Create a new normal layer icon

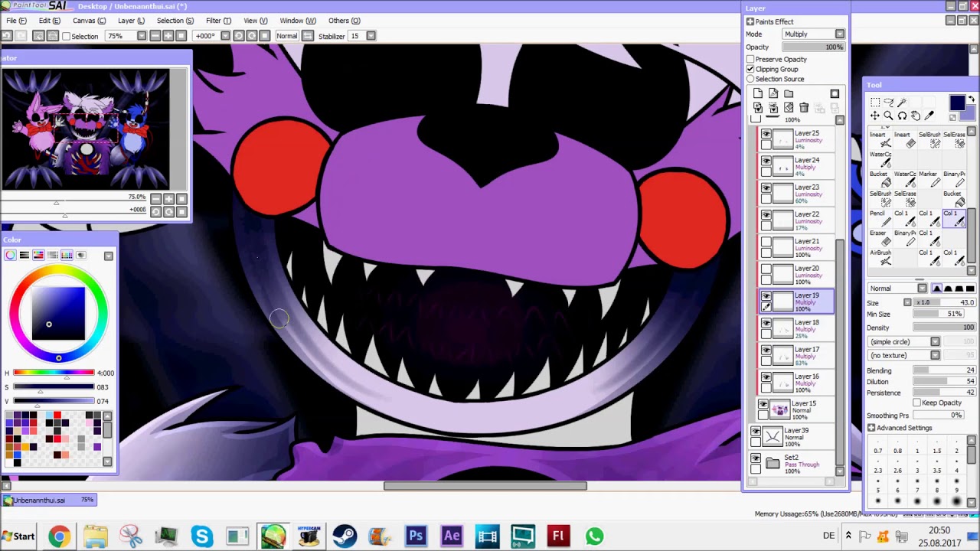(758, 93)
